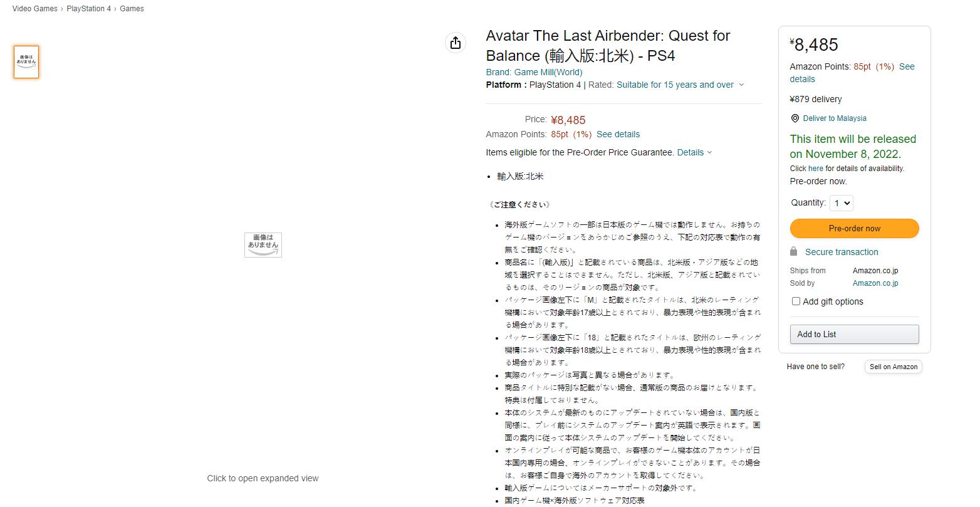Click the Sell on Amazon button
The width and height of the screenshot is (980, 507).
click(x=893, y=367)
